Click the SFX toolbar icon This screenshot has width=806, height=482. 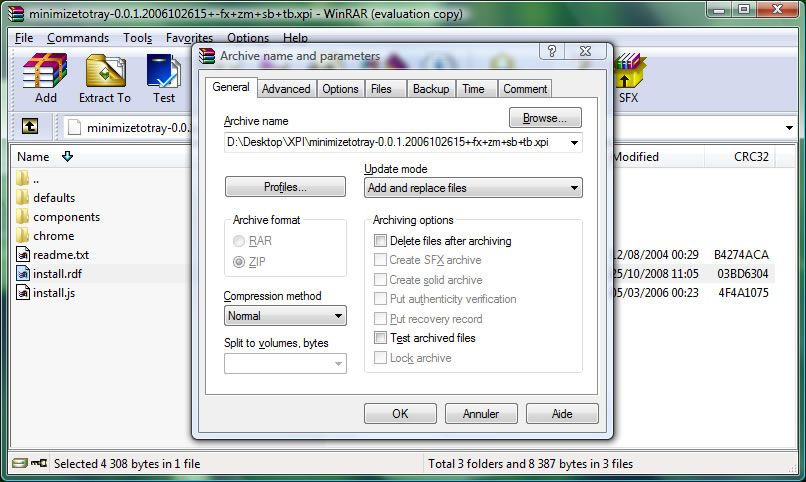[x=629, y=70]
